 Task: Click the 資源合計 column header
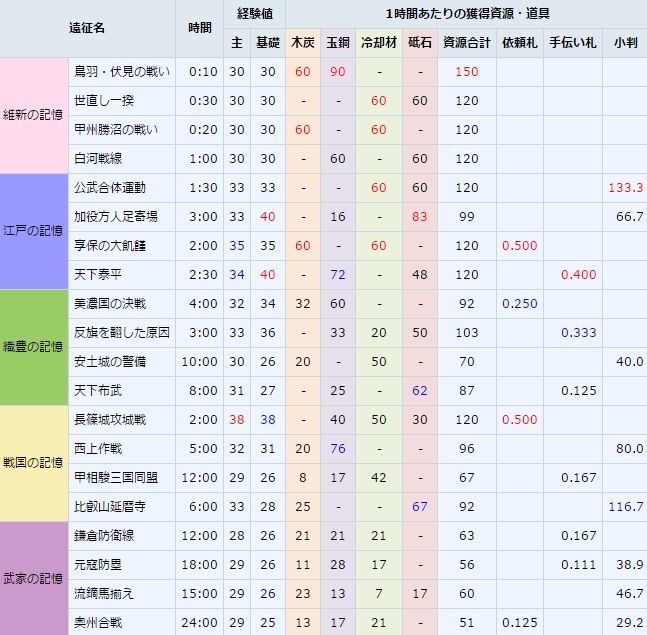tap(467, 42)
